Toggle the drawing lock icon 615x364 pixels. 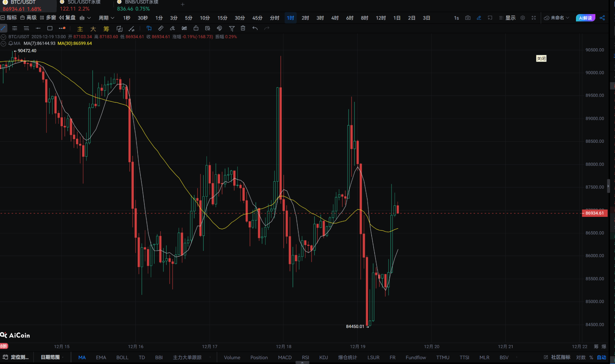coord(196,28)
